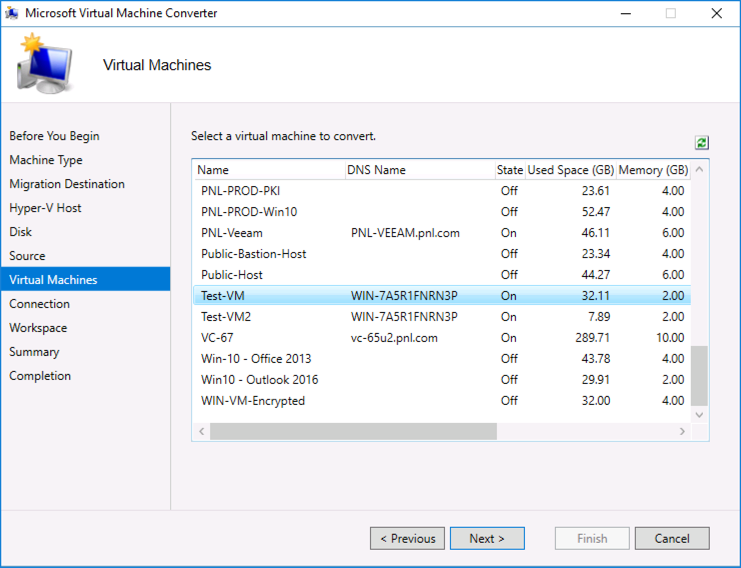Click the 289.71 used space value
The height and width of the screenshot is (568, 741).
tap(593, 338)
